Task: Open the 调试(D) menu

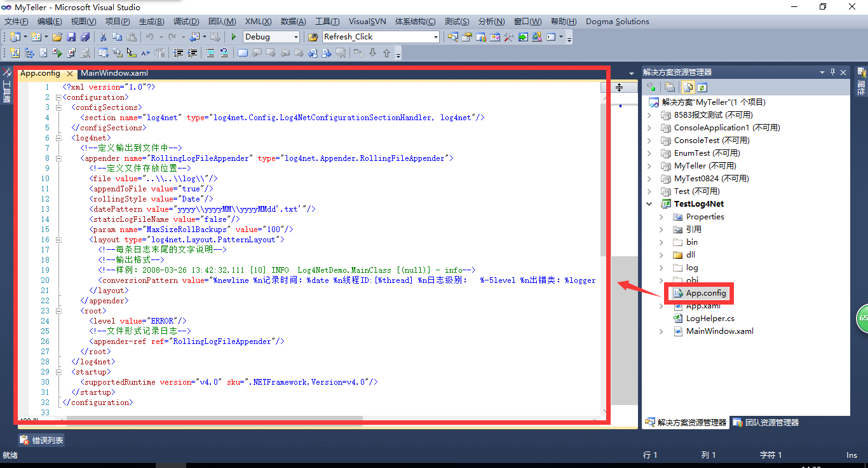Action: pos(186,22)
